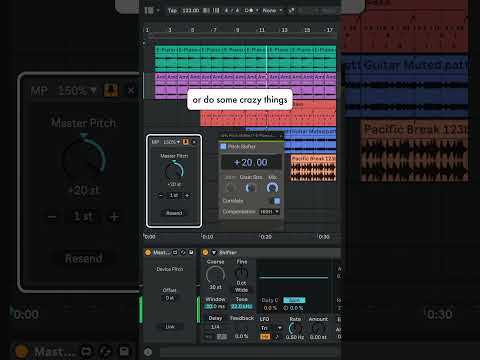Click the save preset icon in Mast header

pyautogui.click(x=191, y=252)
